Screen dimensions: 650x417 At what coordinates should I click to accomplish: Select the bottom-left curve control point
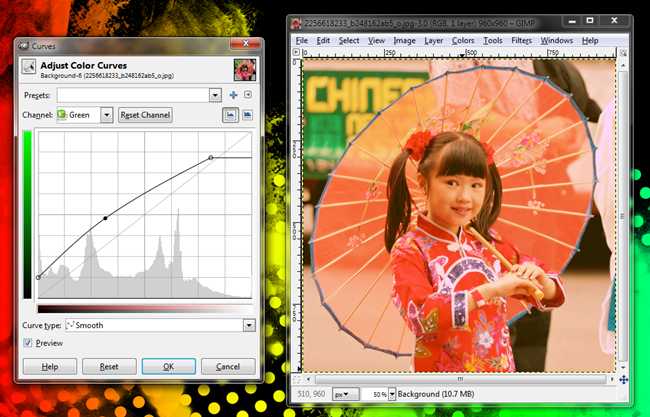click(x=39, y=277)
